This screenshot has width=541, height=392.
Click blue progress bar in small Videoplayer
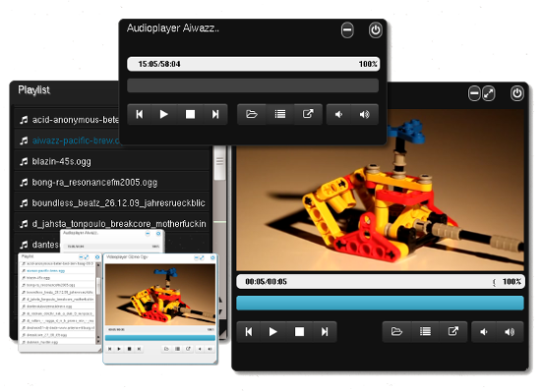pyautogui.click(x=160, y=338)
